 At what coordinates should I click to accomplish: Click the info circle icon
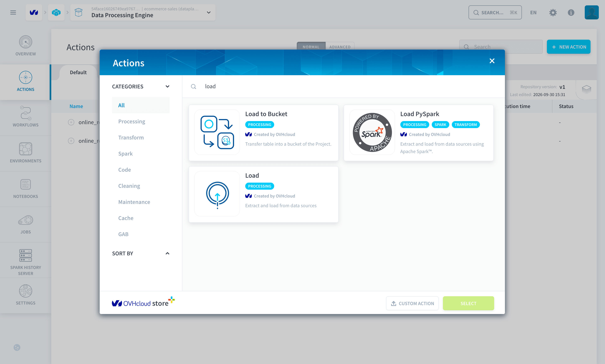571,13
